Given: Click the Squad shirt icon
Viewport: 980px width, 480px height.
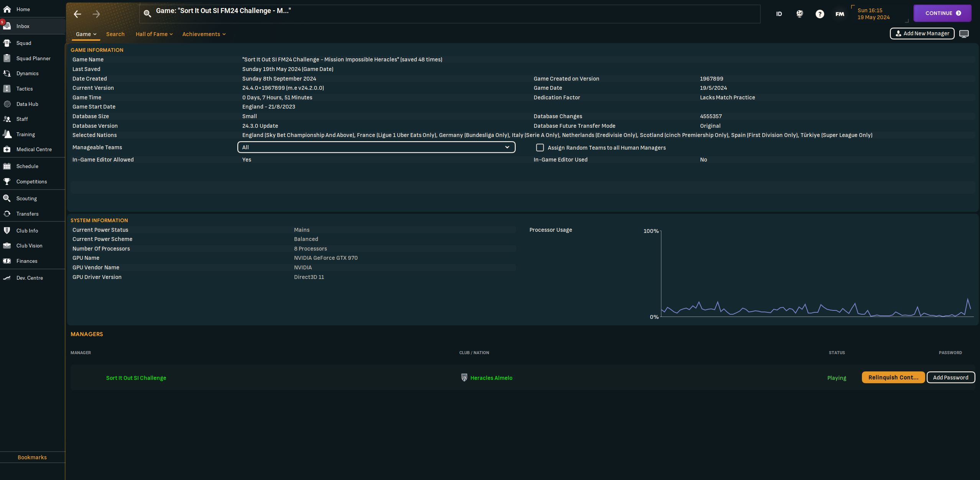Looking at the screenshot, I should [x=7, y=43].
